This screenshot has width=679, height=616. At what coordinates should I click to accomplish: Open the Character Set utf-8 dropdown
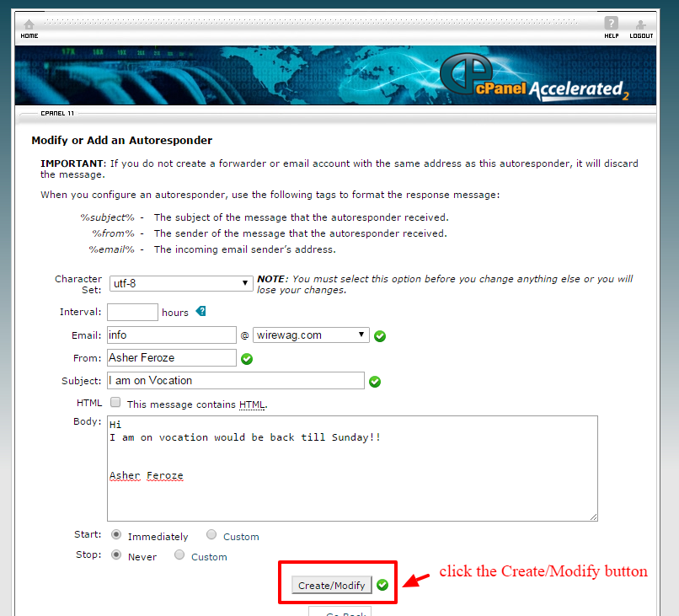180,284
